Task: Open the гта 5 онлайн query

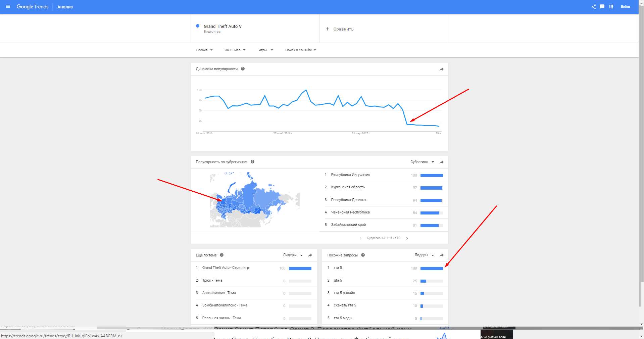Action: (344, 293)
